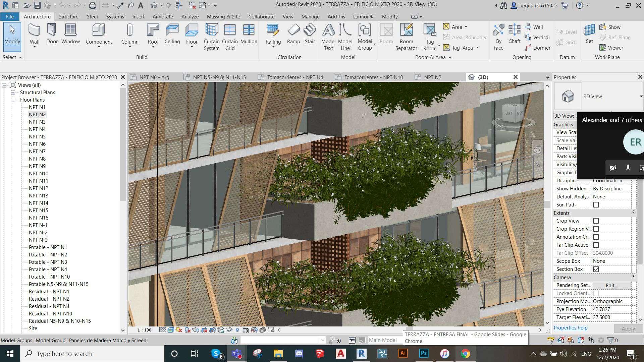Select the Wall tool icon
This screenshot has height=362, width=644.
(x=34, y=31)
